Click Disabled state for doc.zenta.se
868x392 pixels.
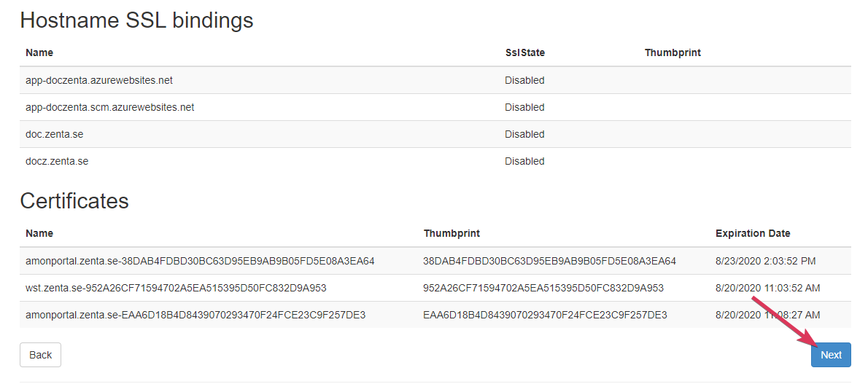tap(524, 134)
